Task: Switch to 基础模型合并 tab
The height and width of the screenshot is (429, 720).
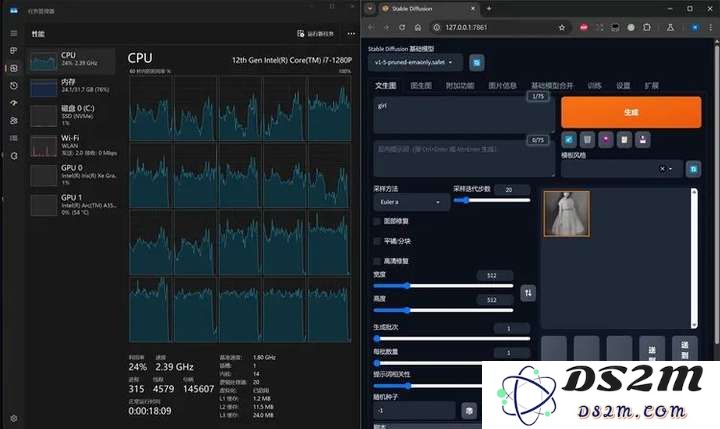Action: pyautogui.click(x=552, y=86)
